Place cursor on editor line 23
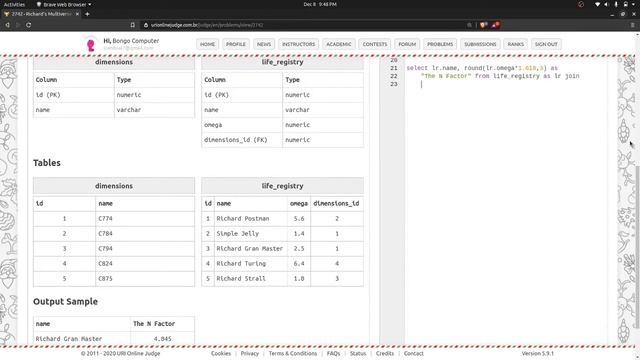Viewport: 640px width, 360px height. [506, 84]
